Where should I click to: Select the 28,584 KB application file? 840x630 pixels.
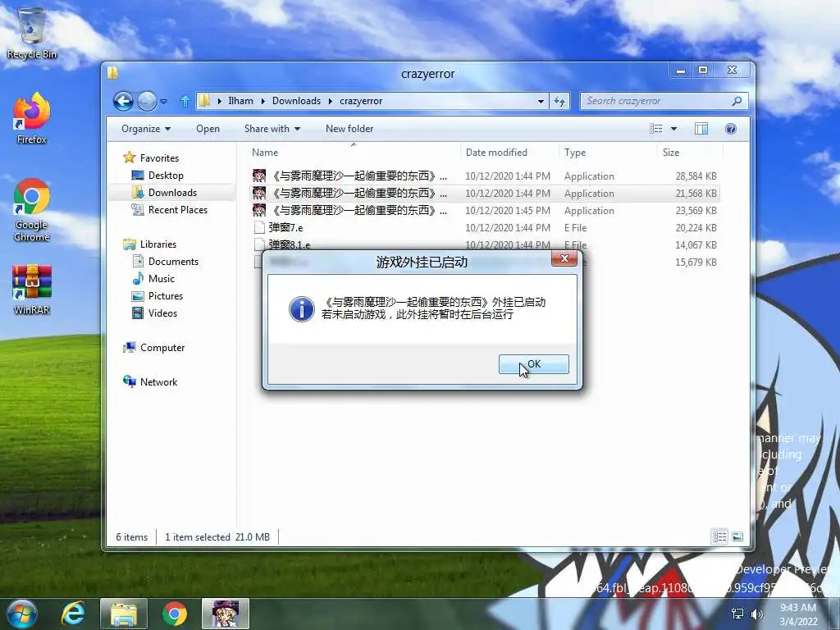pyautogui.click(x=485, y=176)
